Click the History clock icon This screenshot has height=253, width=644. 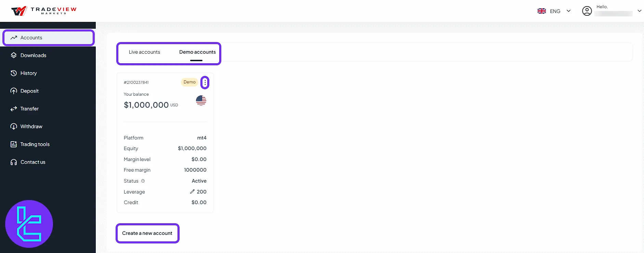click(14, 73)
